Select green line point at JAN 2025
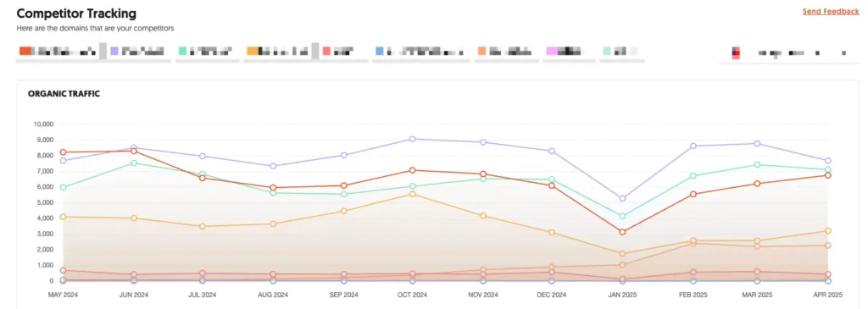Image resolution: width=868 pixels, height=309 pixels. tap(622, 216)
